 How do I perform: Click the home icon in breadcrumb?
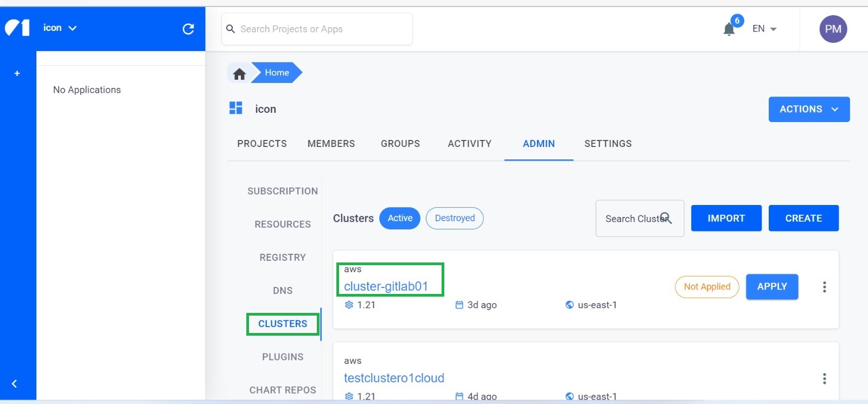click(x=239, y=73)
